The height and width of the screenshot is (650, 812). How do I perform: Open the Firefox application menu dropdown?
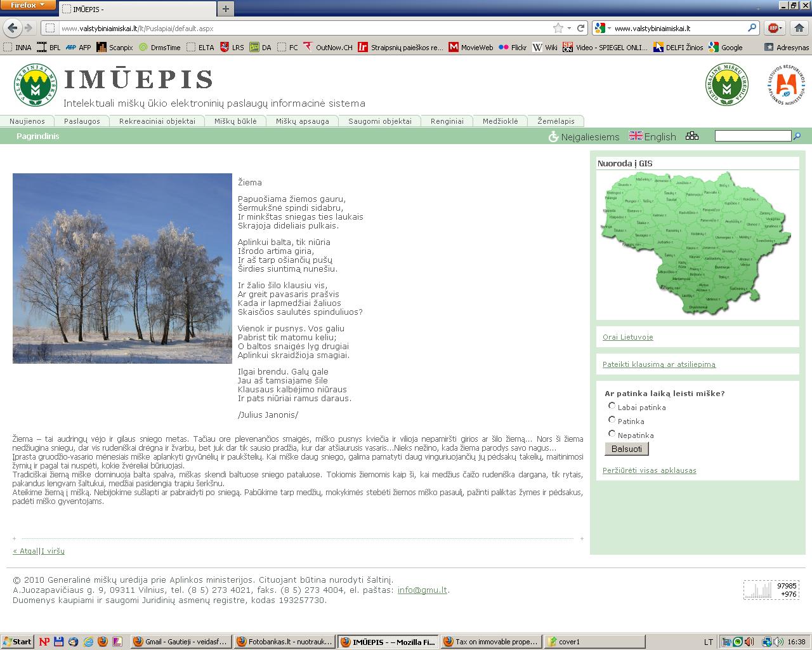click(x=28, y=5)
